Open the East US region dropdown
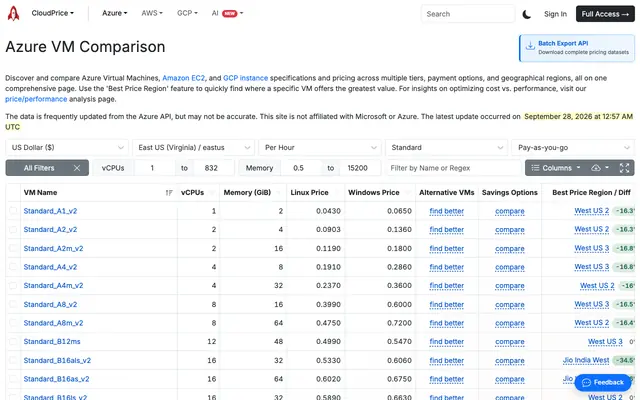 pyautogui.click(x=193, y=147)
